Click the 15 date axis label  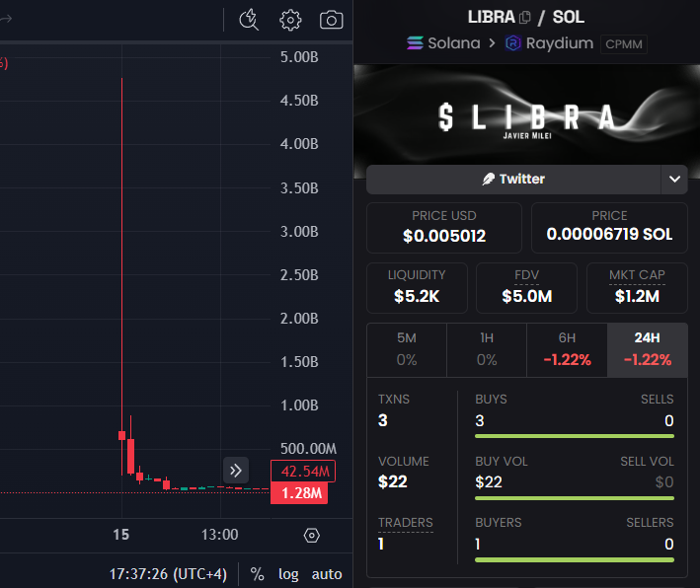click(x=121, y=535)
